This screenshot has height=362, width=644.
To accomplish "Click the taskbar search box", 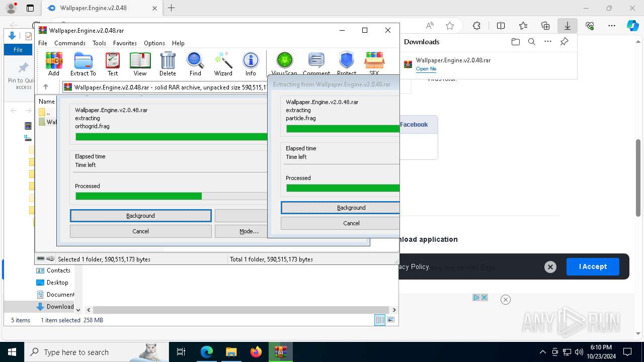I will pos(96,352).
